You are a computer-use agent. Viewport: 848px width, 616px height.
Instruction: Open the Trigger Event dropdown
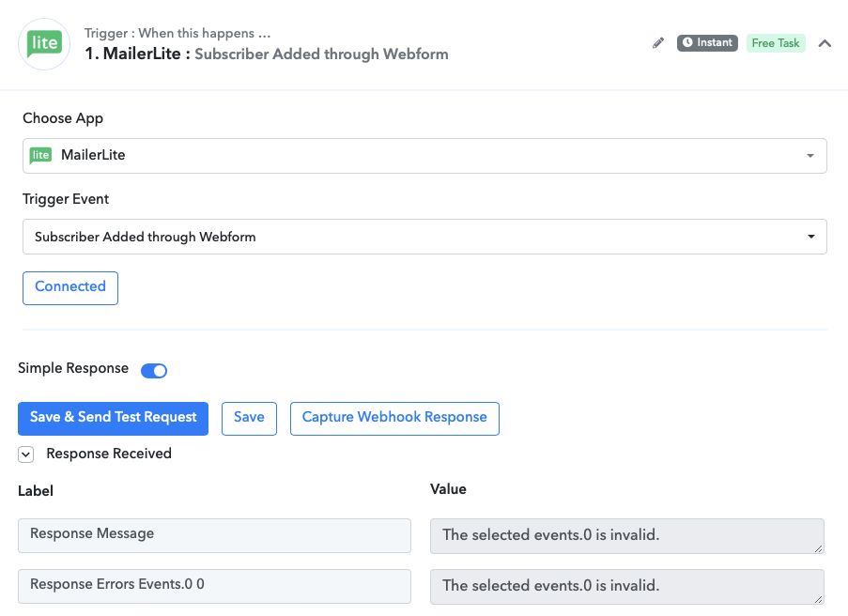[x=424, y=237]
